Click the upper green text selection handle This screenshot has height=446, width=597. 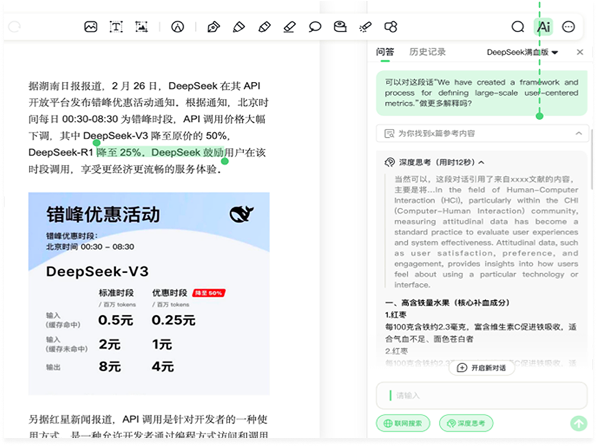point(97,143)
